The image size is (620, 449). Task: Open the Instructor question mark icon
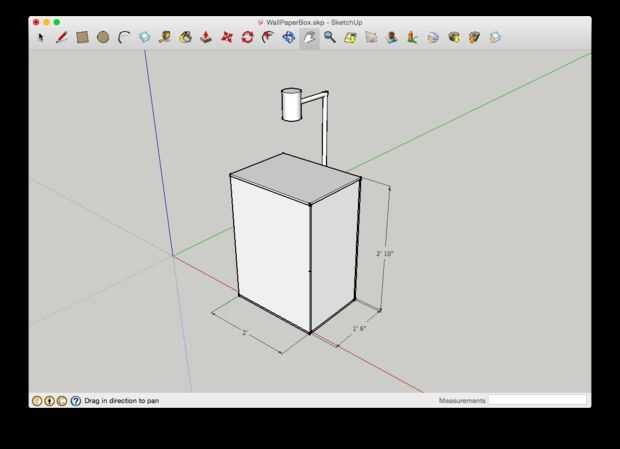pos(76,401)
